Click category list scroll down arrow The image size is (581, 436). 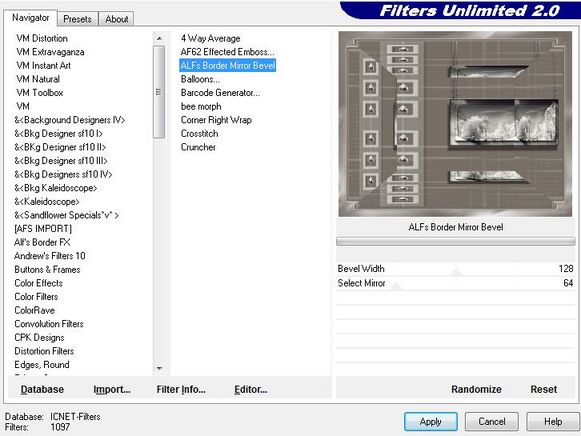tap(159, 368)
